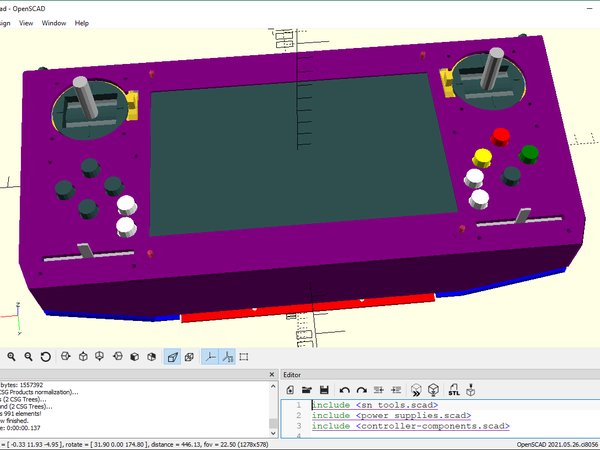Viewport: 600px width, 450px height.
Task: Export the design as STL
Action: (x=453, y=389)
